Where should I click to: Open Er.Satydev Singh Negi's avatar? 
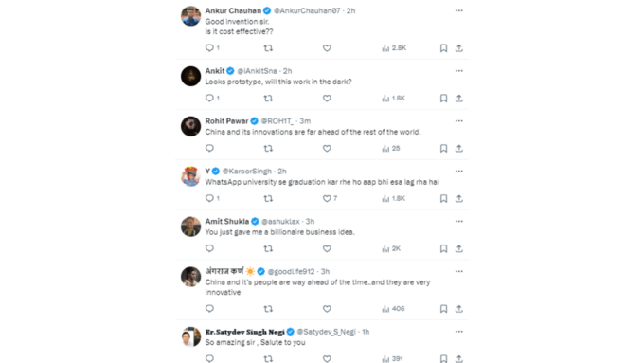tap(191, 336)
